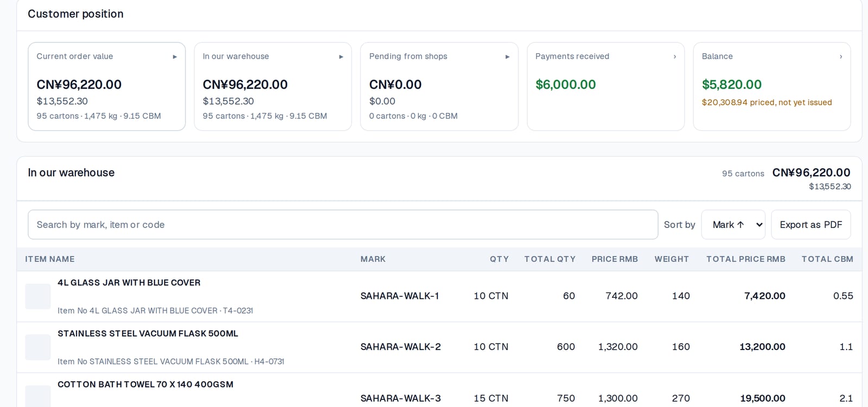Click Cotton Bath Towel item thumbnail

point(38,396)
